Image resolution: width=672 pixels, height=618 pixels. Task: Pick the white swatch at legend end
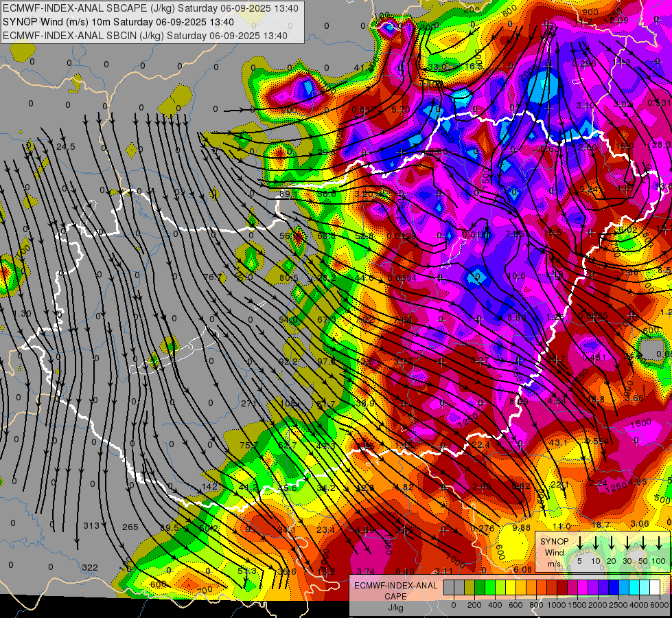(x=654, y=587)
